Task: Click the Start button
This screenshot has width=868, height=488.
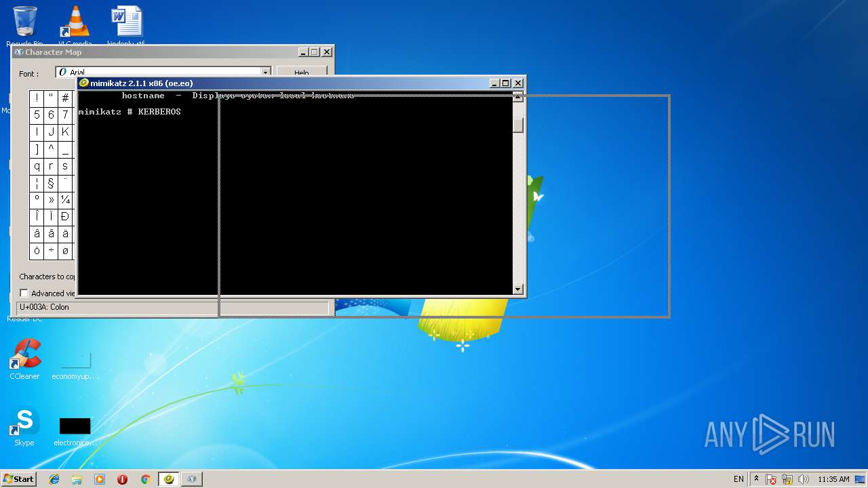Action: tap(18, 479)
